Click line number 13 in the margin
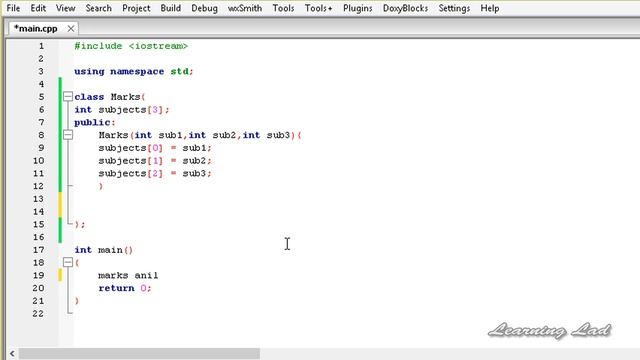Image resolution: width=640 pixels, height=360 pixels. click(x=38, y=199)
